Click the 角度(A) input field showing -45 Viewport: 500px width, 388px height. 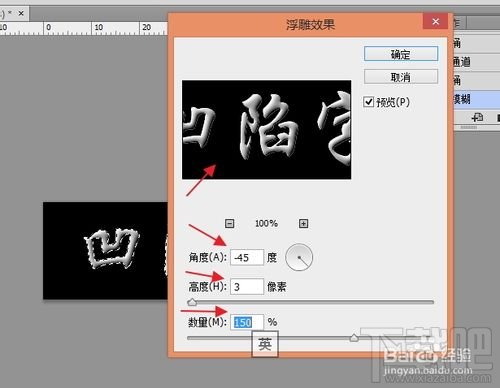(247, 257)
